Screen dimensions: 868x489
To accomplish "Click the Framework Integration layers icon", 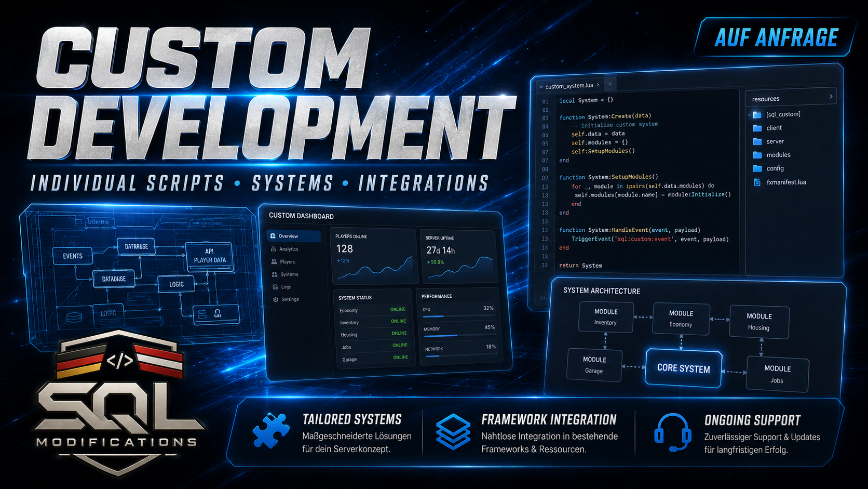I will tap(453, 431).
